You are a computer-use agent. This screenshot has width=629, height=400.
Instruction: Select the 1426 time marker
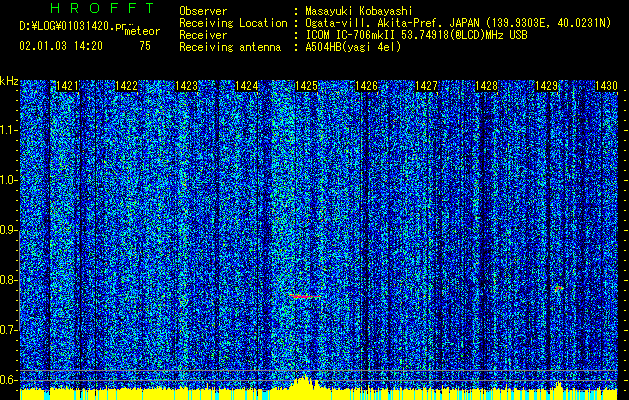point(366,86)
